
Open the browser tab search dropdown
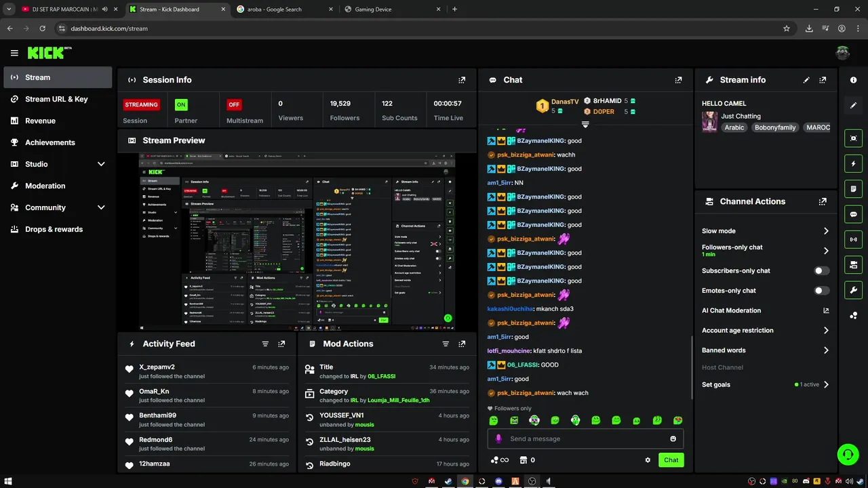9,9
